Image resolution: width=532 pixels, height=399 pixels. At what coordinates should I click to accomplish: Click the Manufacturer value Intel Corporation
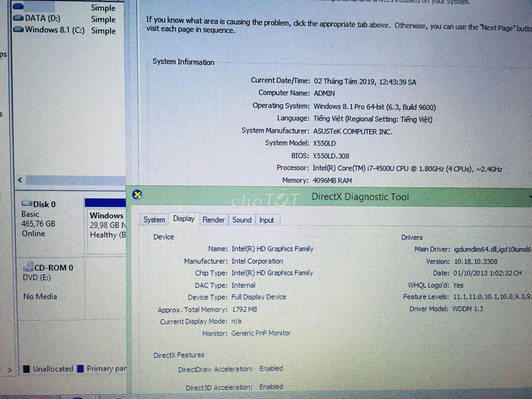[x=257, y=261]
